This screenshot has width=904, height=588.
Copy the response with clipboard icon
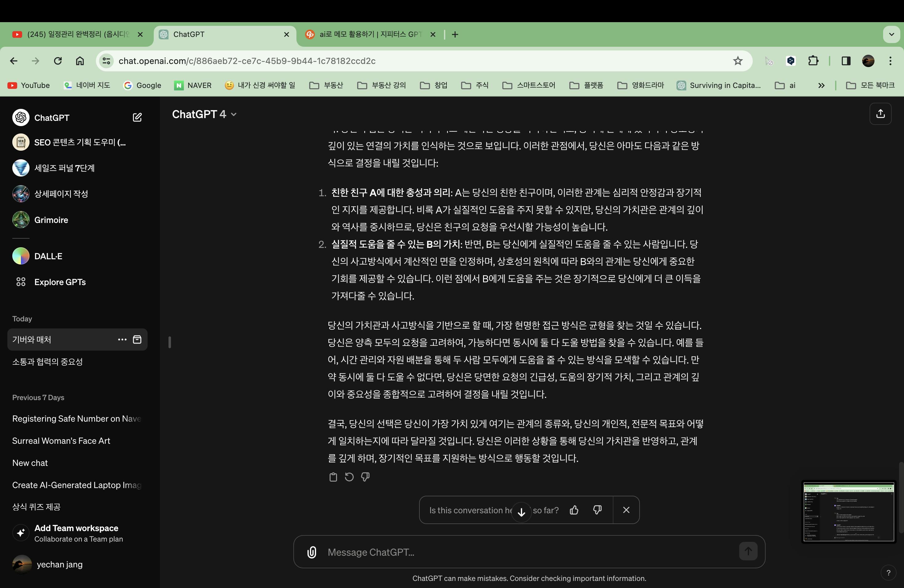click(x=333, y=477)
